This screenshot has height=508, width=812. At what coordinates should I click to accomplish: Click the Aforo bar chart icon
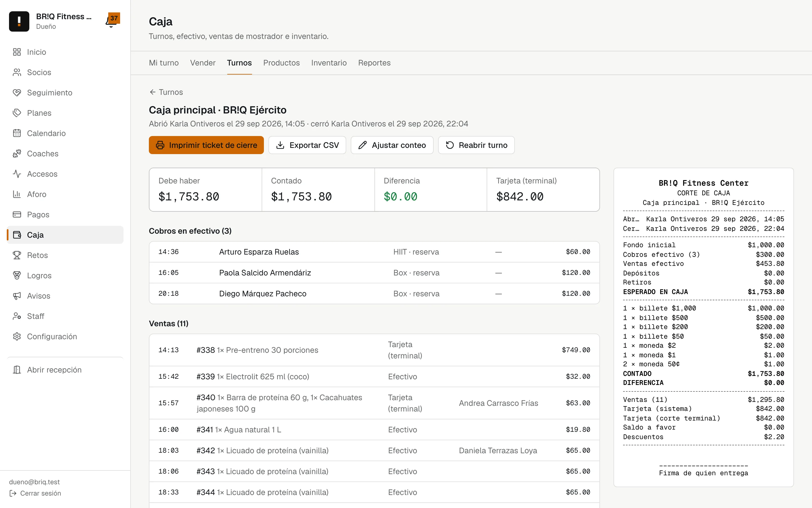pos(17,194)
